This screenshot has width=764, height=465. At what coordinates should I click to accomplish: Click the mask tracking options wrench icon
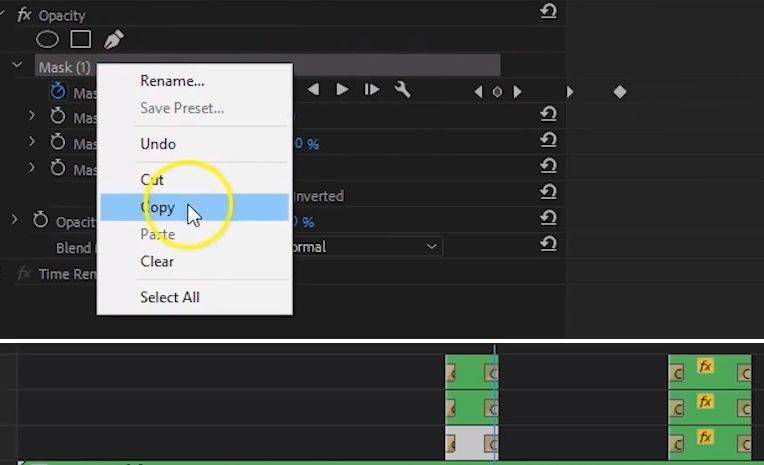[x=403, y=90]
